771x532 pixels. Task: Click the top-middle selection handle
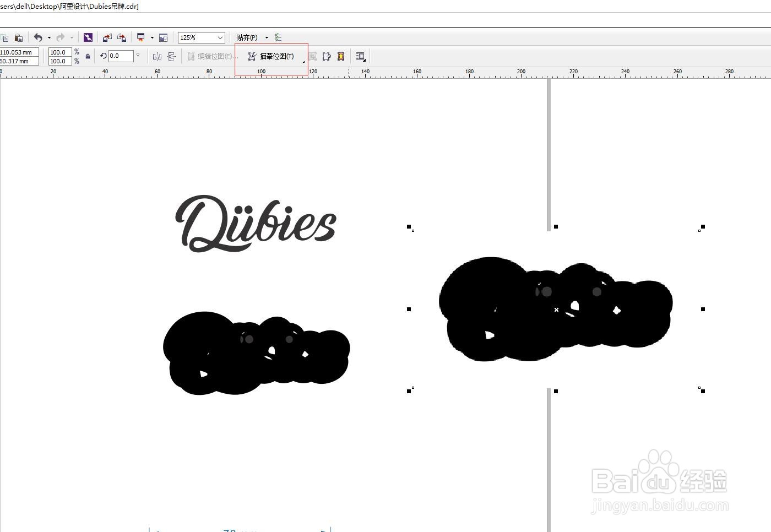click(x=556, y=226)
